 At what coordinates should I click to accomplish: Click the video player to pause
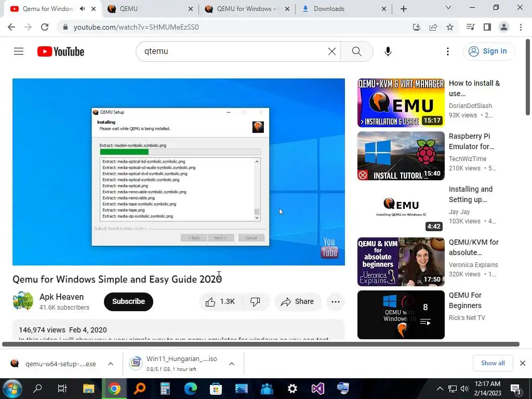[179, 171]
